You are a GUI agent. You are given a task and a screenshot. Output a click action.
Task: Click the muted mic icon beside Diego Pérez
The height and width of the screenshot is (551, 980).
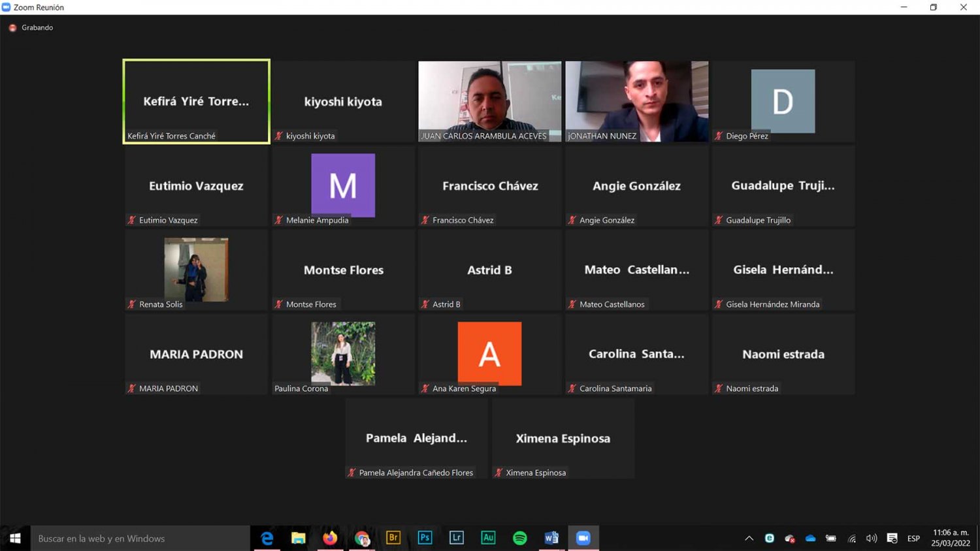719,136
